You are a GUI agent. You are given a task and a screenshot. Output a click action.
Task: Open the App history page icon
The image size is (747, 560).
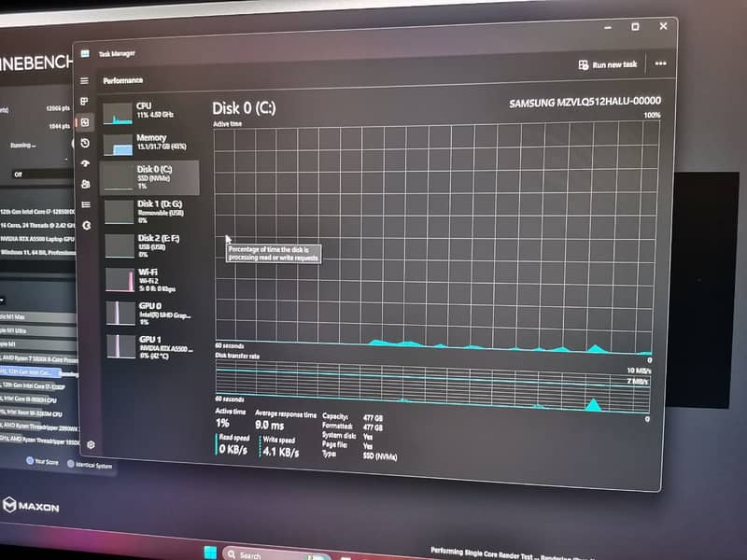coord(85,143)
